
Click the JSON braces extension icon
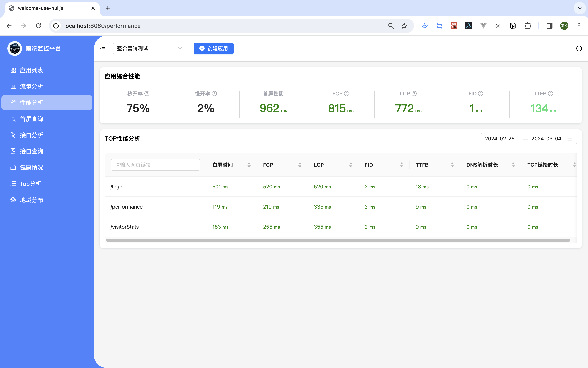498,26
